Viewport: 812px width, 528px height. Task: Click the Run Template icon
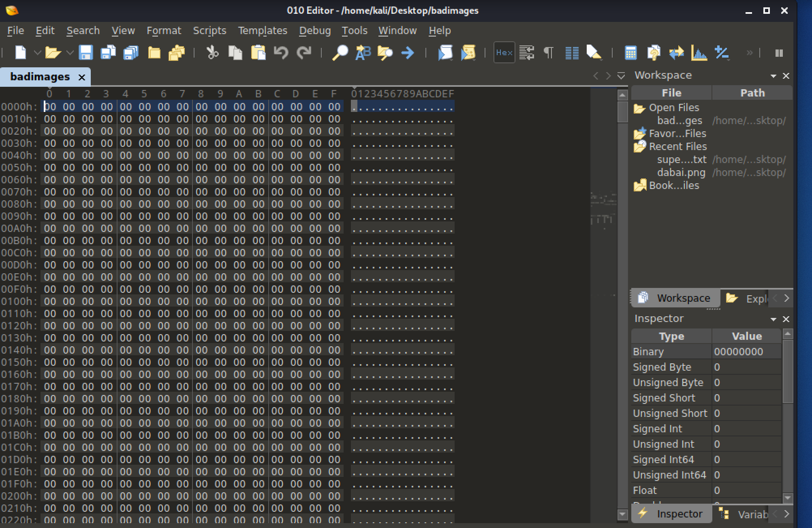pyautogui.click(x=468, y=53)
